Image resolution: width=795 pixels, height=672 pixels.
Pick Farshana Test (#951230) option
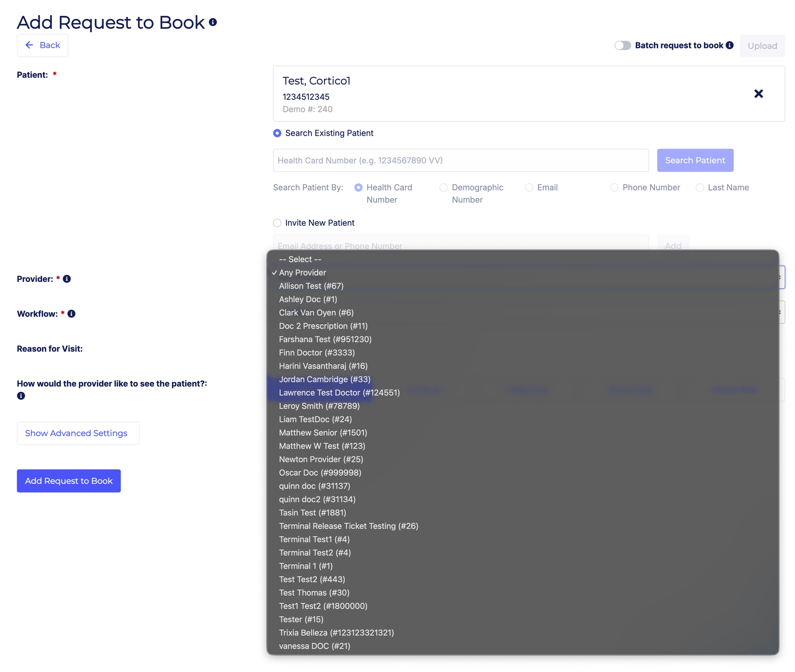tap(522, 339)
